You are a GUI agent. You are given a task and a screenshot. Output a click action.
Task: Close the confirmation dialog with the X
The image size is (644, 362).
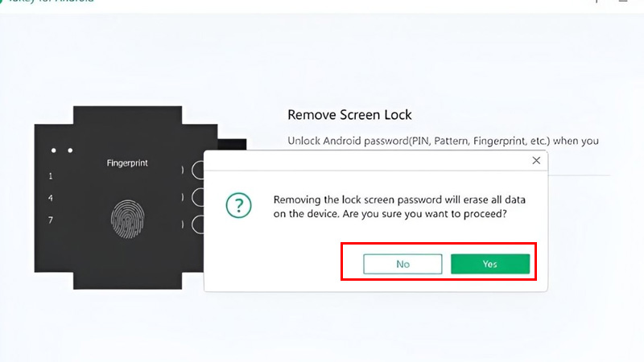[536, 160]
